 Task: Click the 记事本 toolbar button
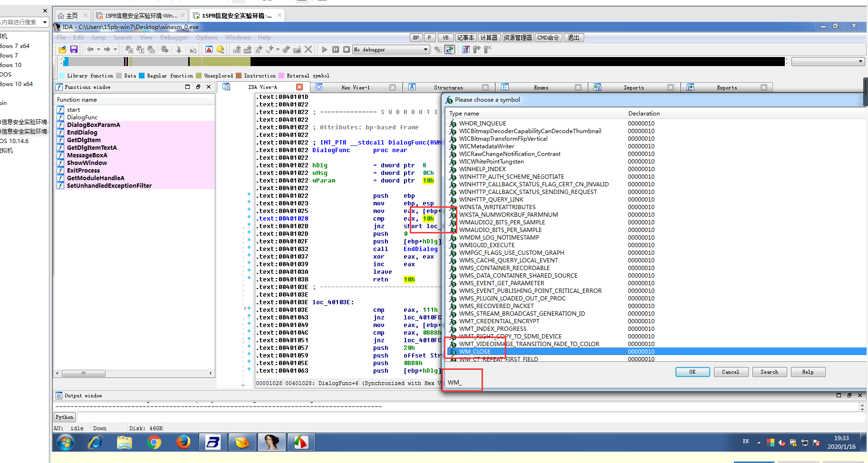(x=465, y=38)
